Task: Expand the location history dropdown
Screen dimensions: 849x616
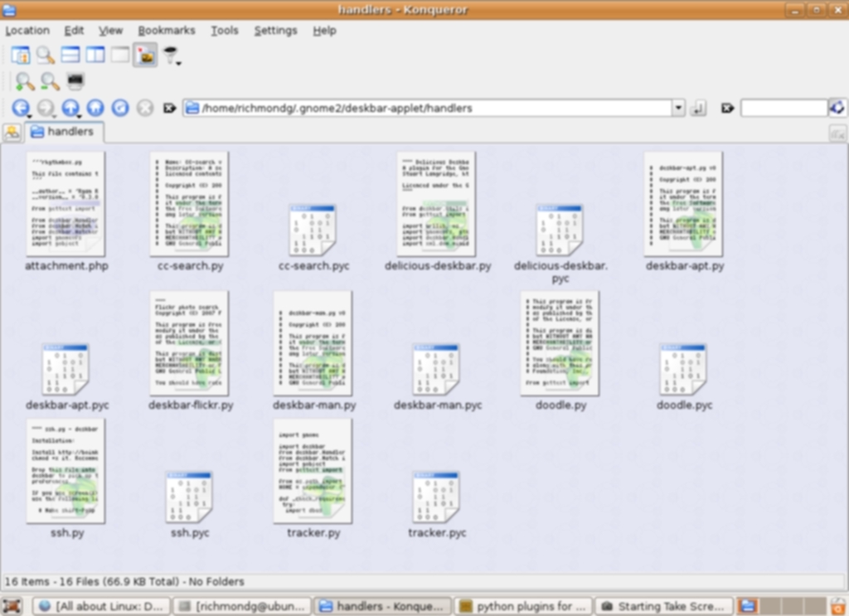Action: (x=678, y=109)
